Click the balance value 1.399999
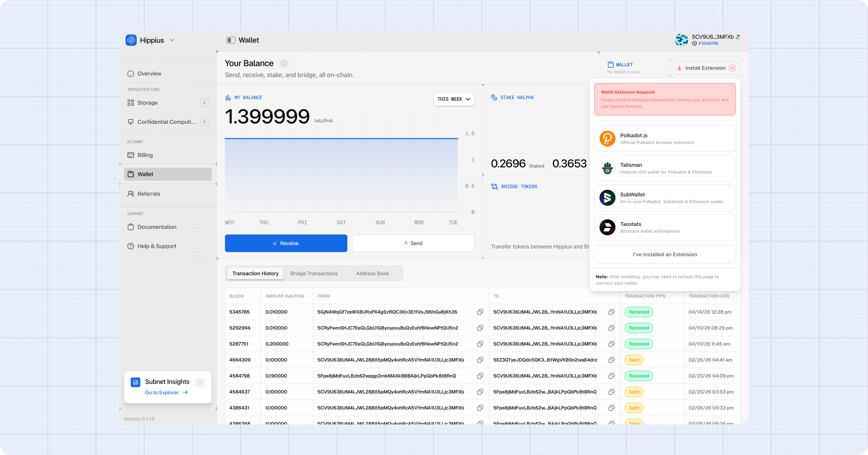The height and width of the screenshot is (455, 868). pyautogui.click(x=267, y=116)
